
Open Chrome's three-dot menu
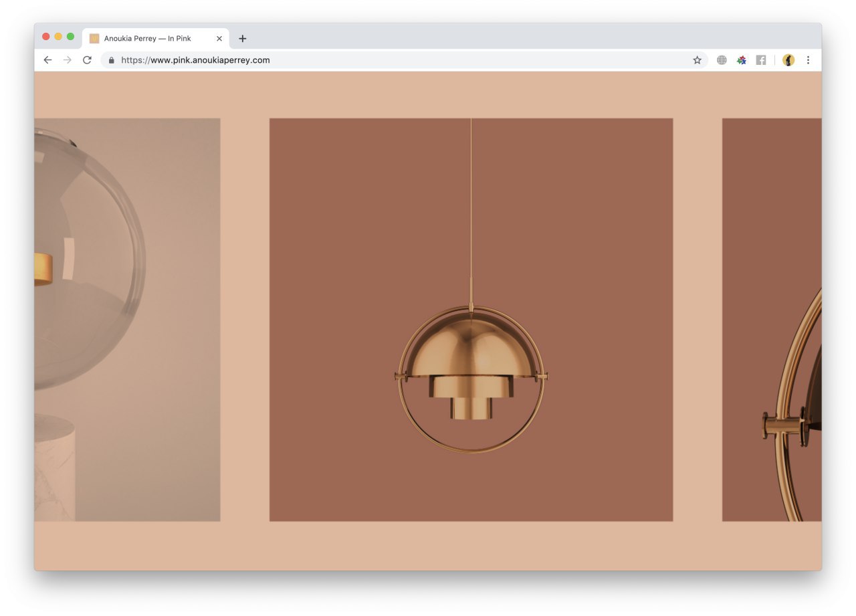coord(808,60)
